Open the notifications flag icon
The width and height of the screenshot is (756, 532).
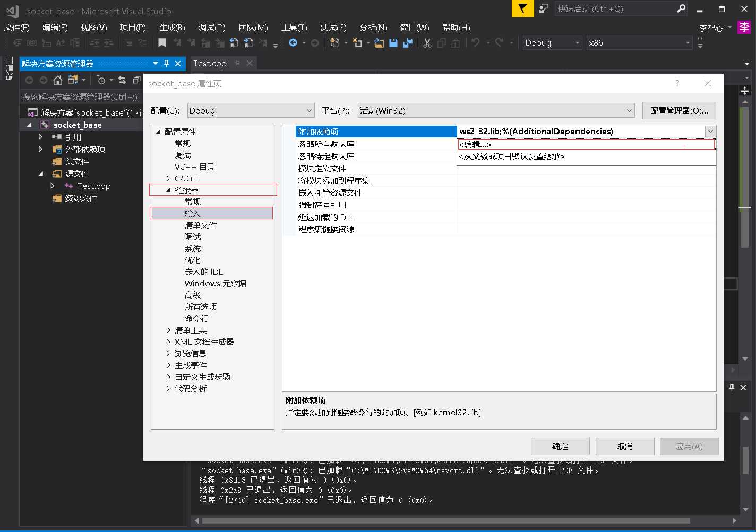click(x=523, y=8)
